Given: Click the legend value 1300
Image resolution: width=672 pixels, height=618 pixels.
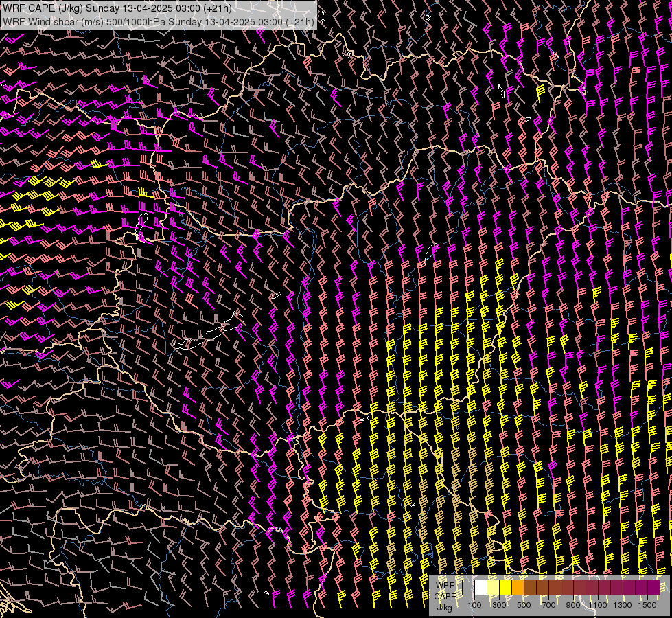Looking at the screenshot, I should 623,605.
